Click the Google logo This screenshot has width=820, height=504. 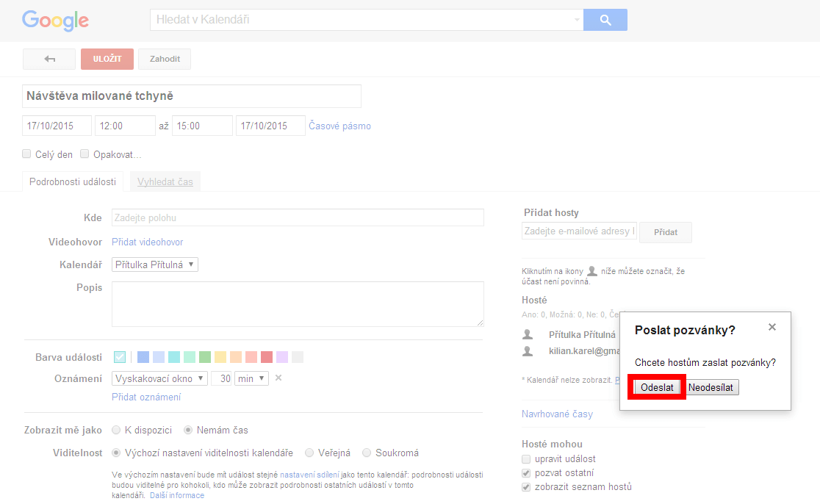pyautogui.click(x=55, y=21)
